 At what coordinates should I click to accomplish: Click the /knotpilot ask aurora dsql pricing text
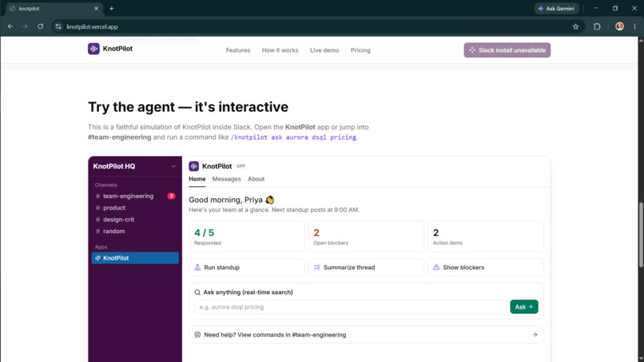click(293, 137)
